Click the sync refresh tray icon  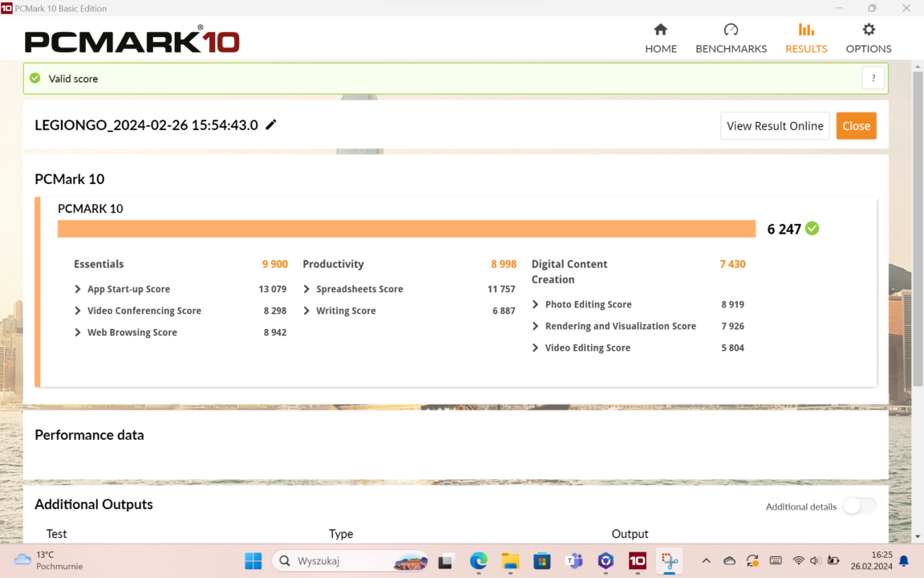coord(752,561)
